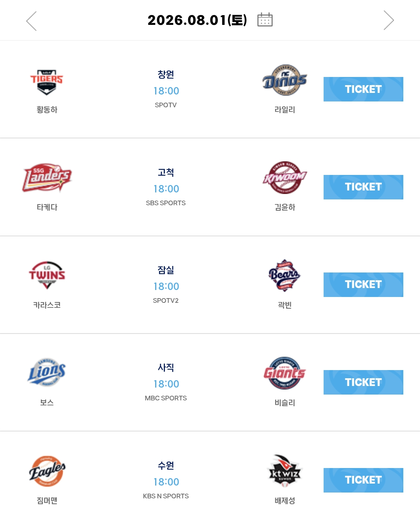Buy TICKET for the Gocheok game

[x=363, y=187]
